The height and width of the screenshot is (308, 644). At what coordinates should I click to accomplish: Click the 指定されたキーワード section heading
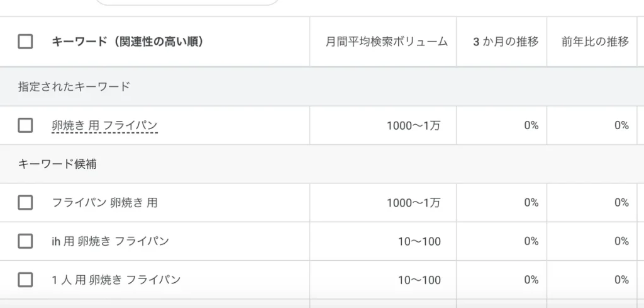tap(74, 87)
